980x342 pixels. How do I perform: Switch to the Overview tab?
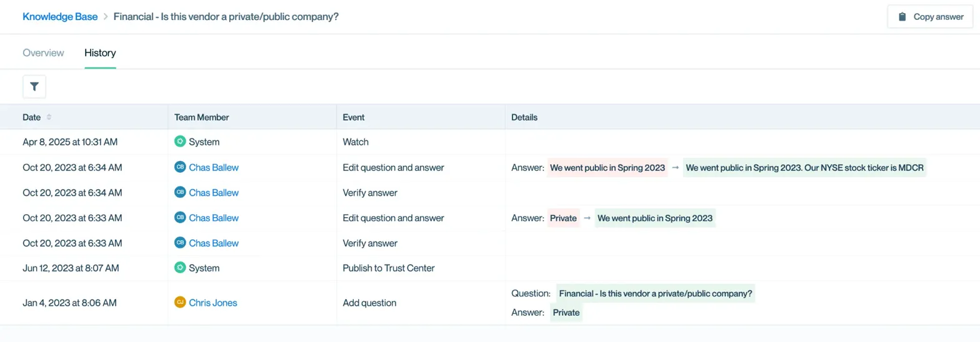43,53
